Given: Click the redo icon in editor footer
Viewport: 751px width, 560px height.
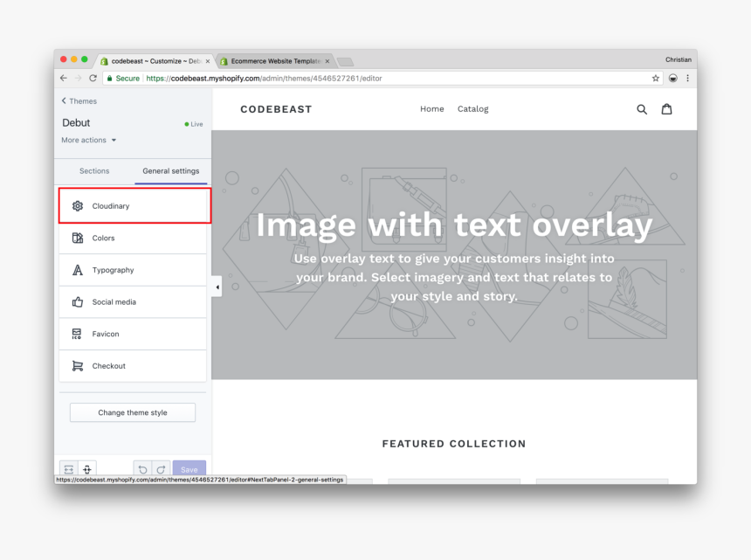Looking at the screenshot, I should (161, 469).
